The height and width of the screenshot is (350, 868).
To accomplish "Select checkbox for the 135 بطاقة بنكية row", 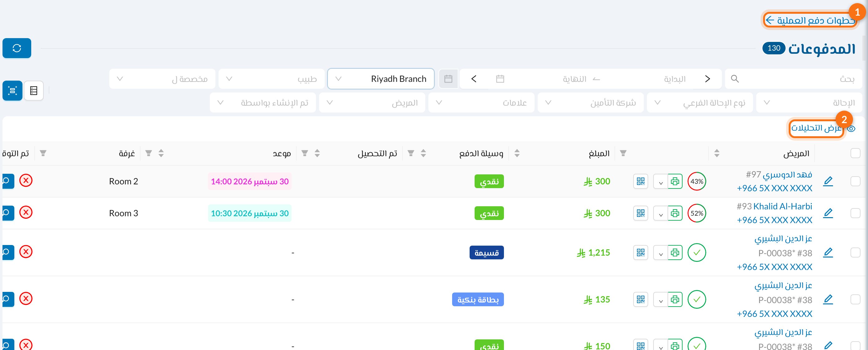I will pyautogui.click(x=855, y=299).
